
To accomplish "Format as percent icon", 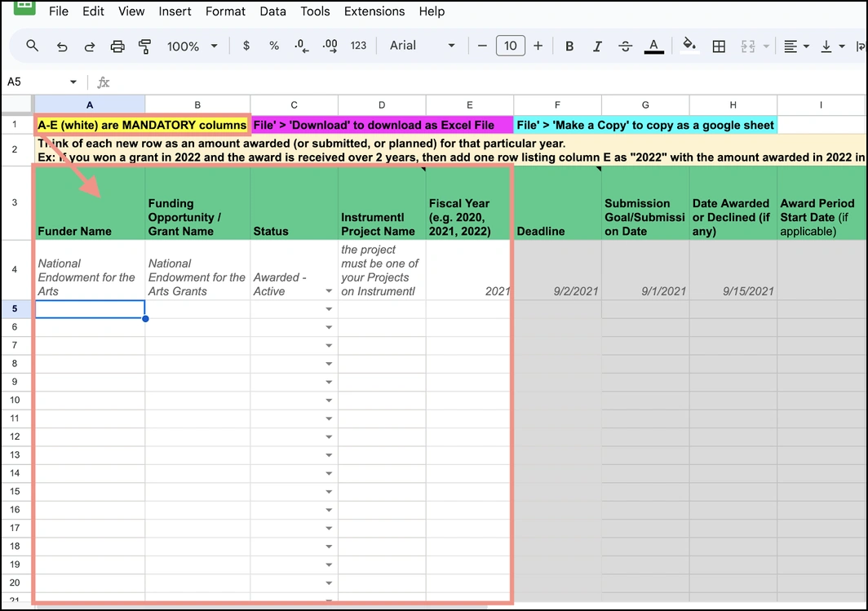I will tap(274, 46).
